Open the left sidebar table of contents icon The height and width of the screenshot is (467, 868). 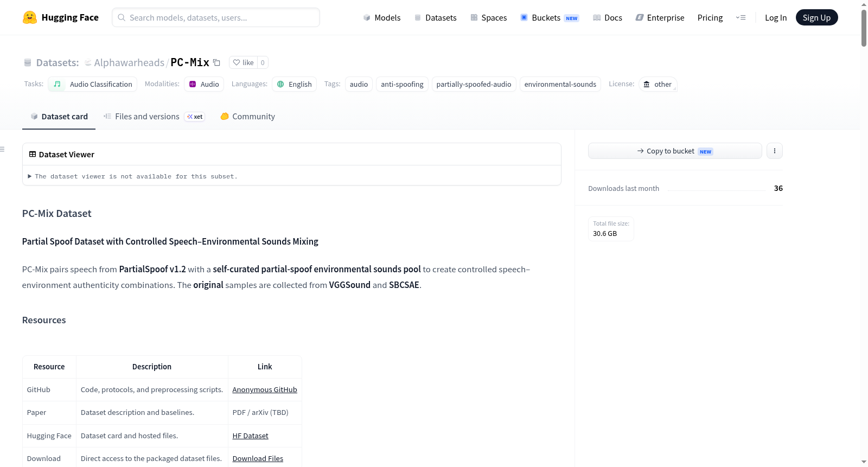(3, 149)
